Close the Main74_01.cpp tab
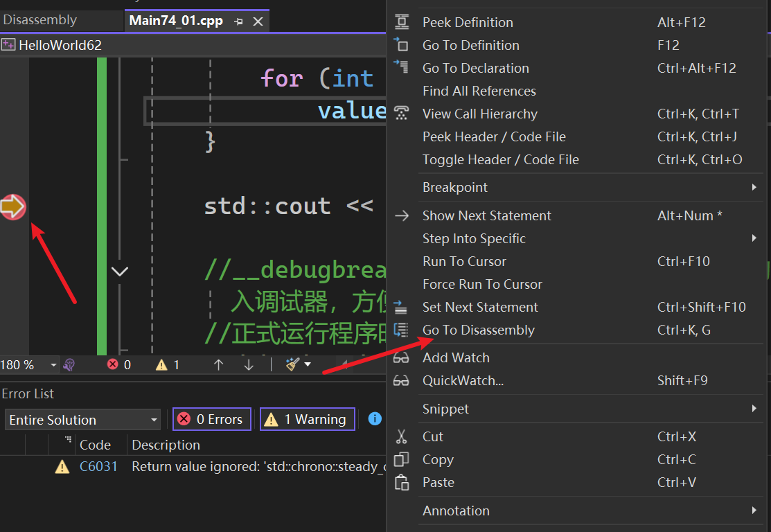Image resolution: width=771 pixels, height=532 pixels. pyautogui.click(x=258, y=21)
